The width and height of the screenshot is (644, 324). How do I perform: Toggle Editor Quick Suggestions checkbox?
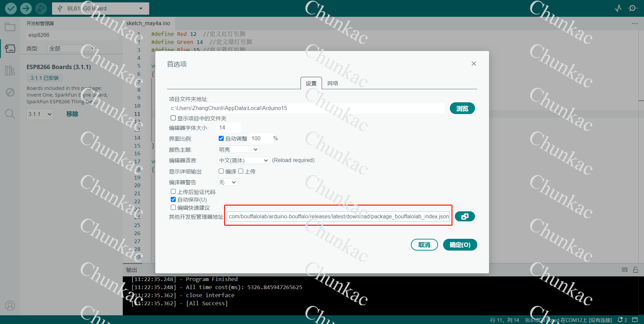point(173,208)
